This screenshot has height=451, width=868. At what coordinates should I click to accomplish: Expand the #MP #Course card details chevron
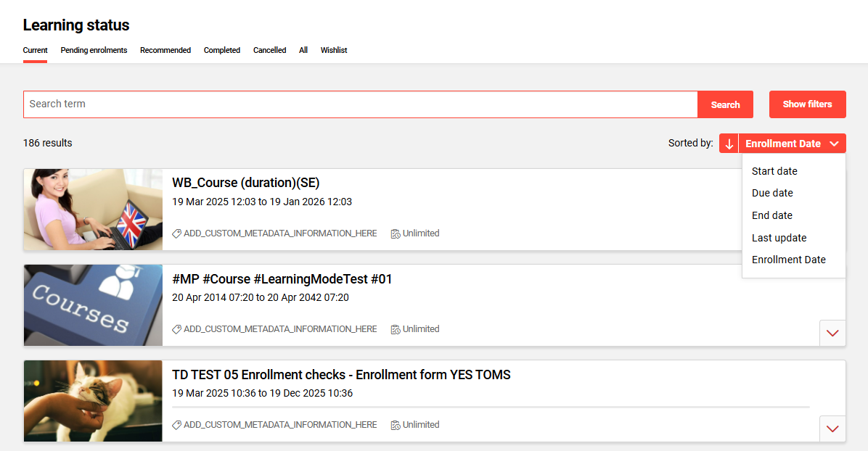(x=832, y=333)
